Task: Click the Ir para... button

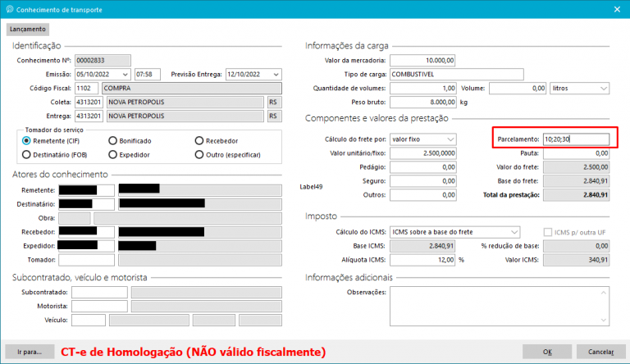Action: [x=30, y=352]
